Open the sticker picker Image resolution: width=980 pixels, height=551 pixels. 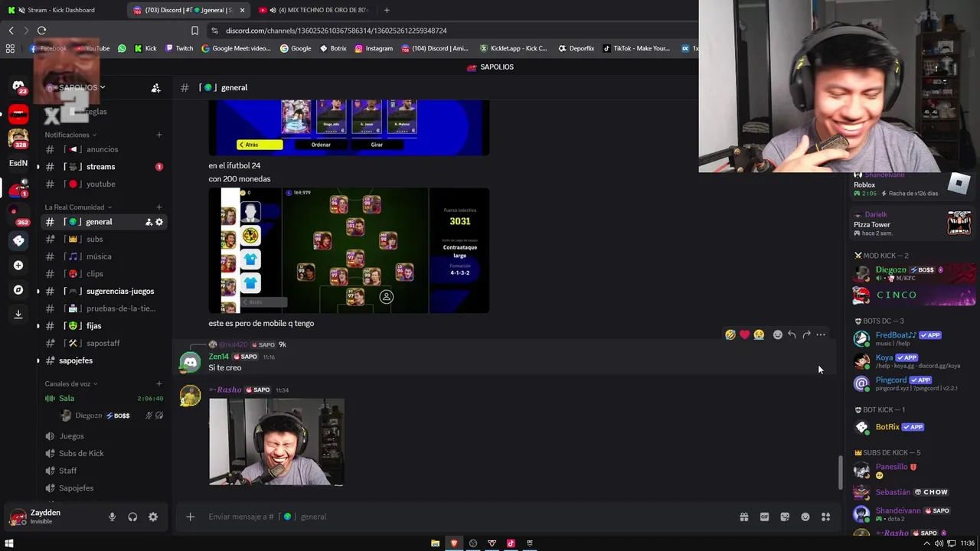click(785, 517)
